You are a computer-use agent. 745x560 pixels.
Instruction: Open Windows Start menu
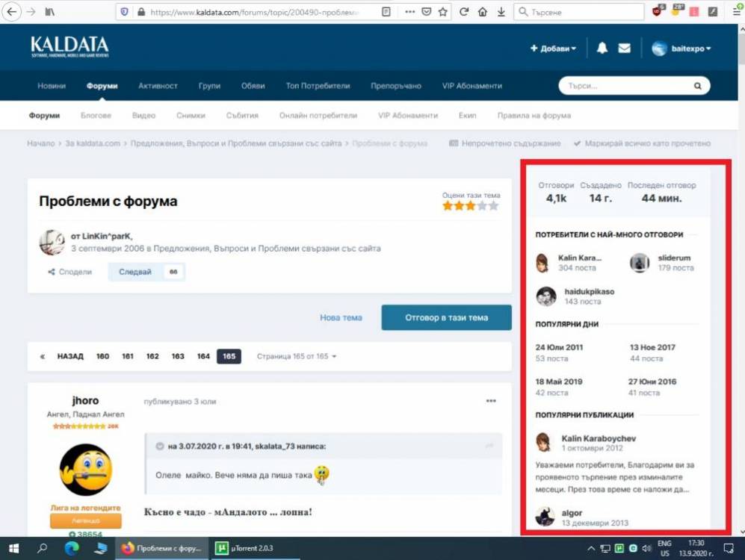(x=13, y=548)
